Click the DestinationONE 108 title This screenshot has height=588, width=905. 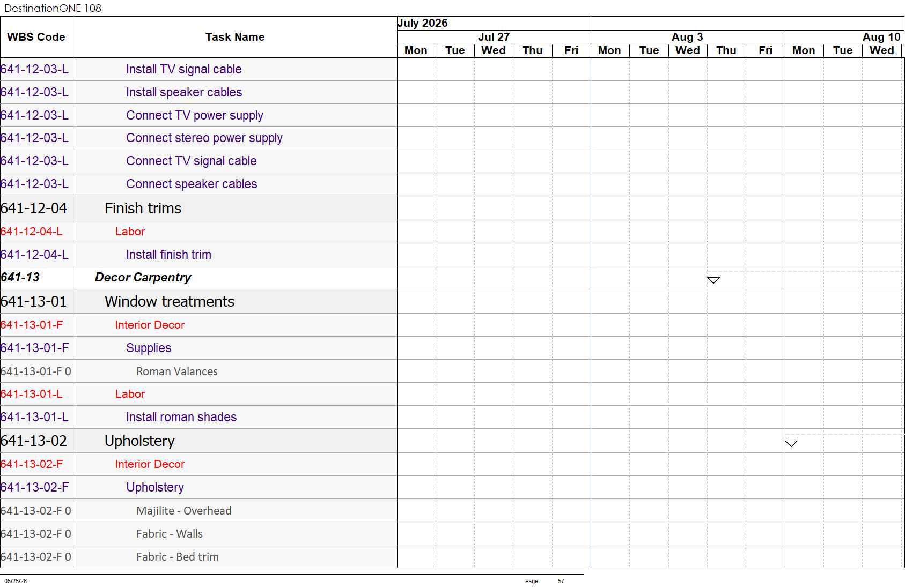[x=53, y=8]
